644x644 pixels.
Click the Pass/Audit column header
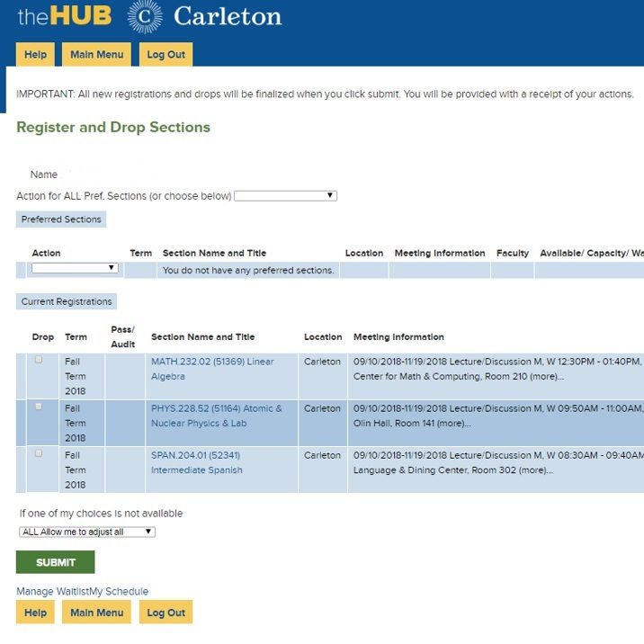[x=123, y=336]
